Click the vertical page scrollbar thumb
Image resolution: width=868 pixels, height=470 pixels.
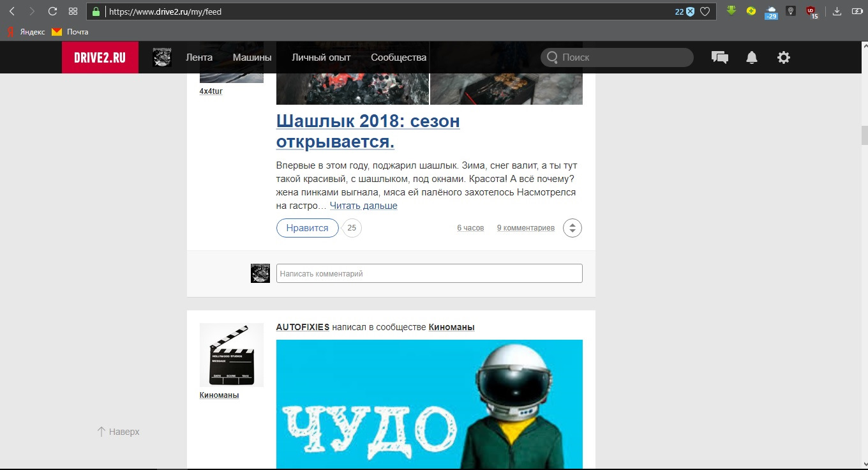point(864,135)
